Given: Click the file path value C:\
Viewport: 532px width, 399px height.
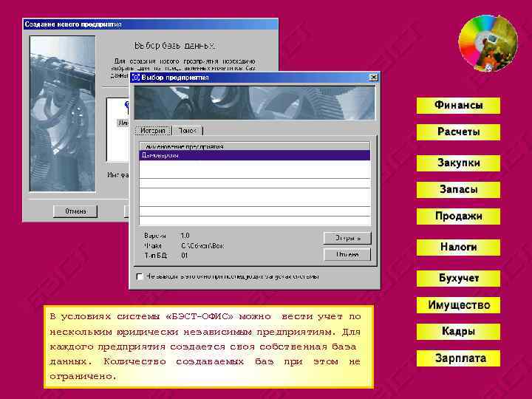Looking at the screenshot, I should click(x=202, y=245).
